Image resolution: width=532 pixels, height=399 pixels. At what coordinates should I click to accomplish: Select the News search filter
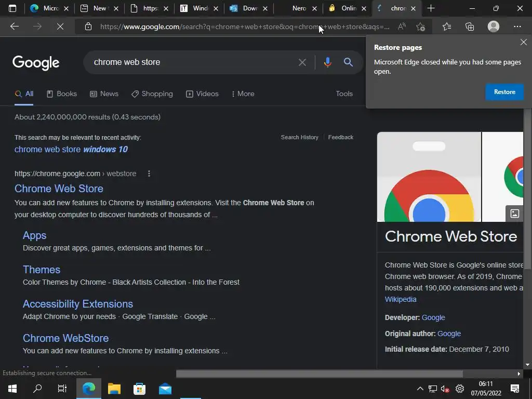point(104,94)
